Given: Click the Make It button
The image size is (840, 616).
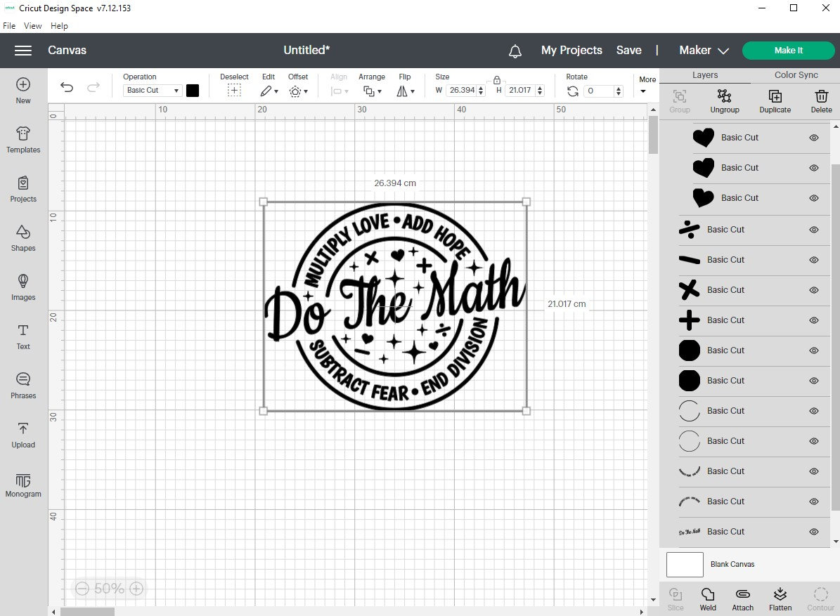Looking at the screenshot, I should click(788, 51).
